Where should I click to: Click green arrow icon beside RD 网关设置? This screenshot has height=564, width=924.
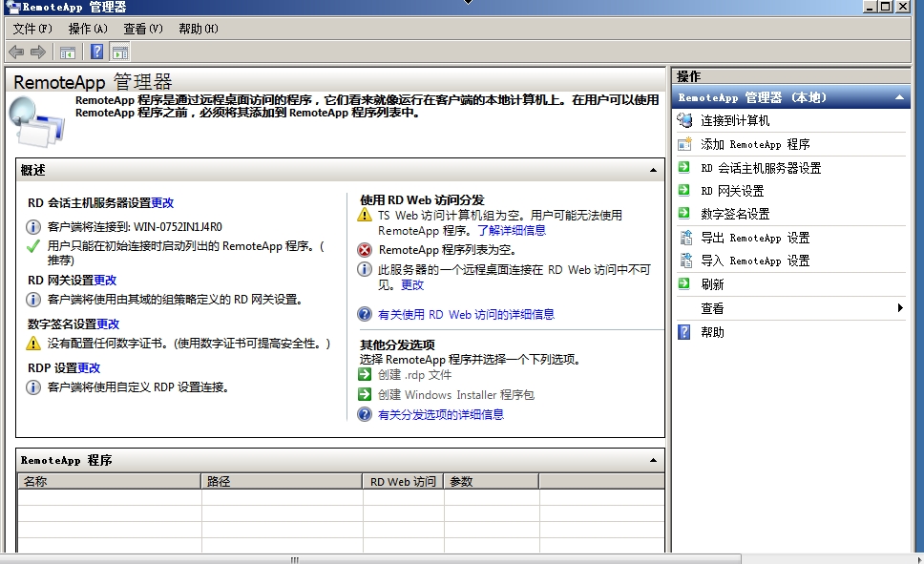pyautogui.click(x=684, y=190)
